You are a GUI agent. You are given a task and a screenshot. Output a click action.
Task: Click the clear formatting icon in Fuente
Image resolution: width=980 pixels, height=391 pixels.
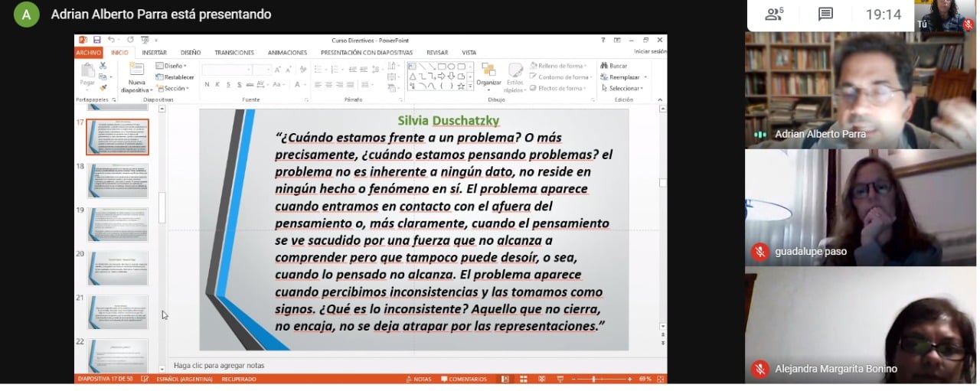point(303,70)
